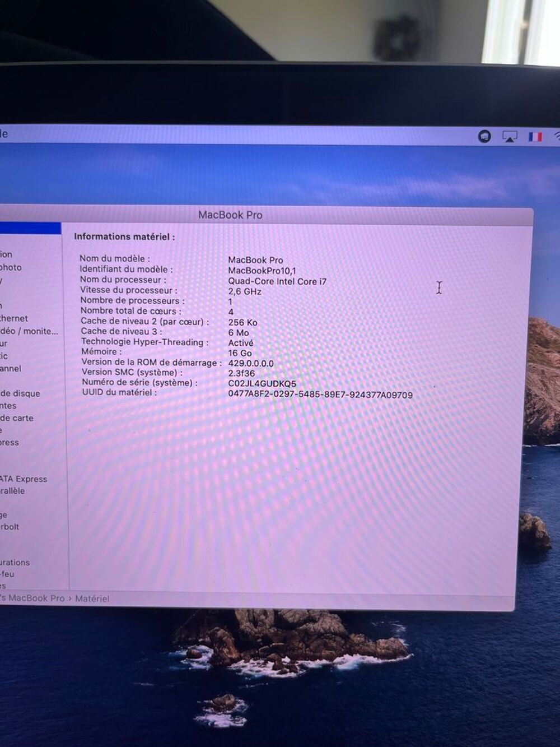Click the 'Nombre de processeurs :' label
This screenshot has width=560, height=747.
[133, 300]
